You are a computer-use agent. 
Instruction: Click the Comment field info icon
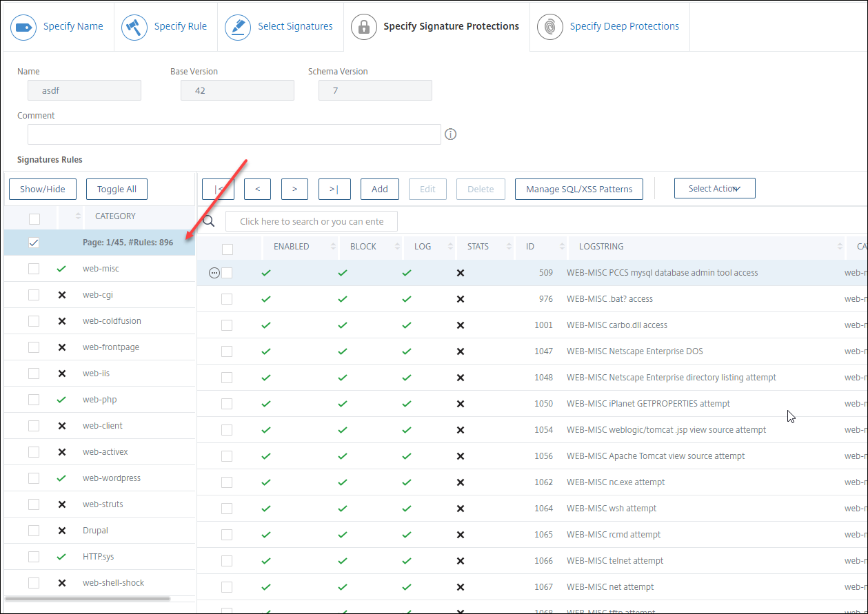pyautogui.click(x=451, y=134)
